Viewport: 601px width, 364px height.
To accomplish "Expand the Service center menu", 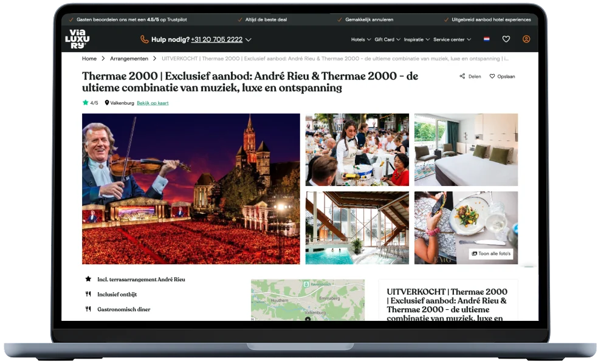I will point(452,39).
